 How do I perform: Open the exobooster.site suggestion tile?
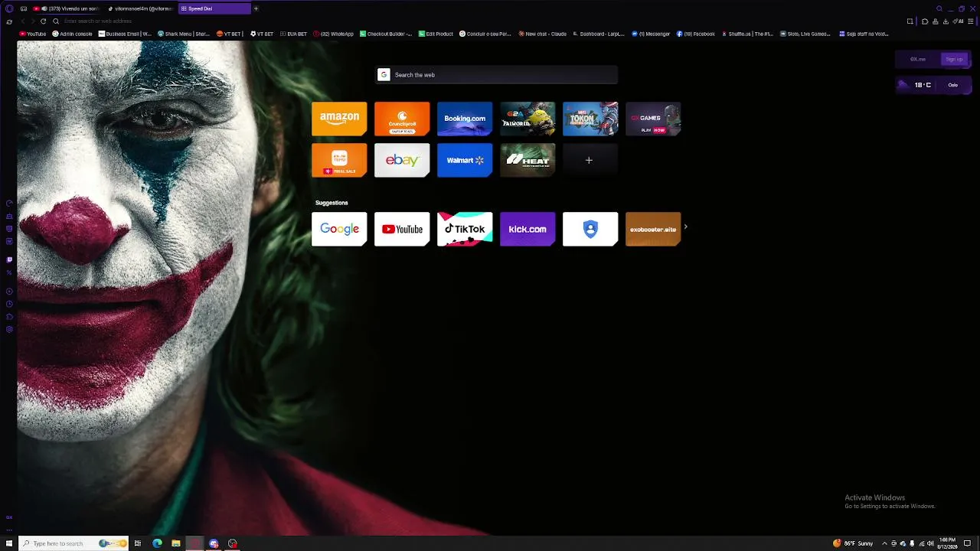(653, 229)
